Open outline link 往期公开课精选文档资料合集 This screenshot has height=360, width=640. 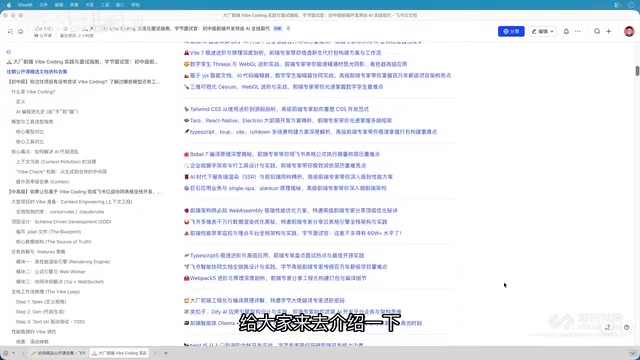pyautogui.click(x=37, y=72)
